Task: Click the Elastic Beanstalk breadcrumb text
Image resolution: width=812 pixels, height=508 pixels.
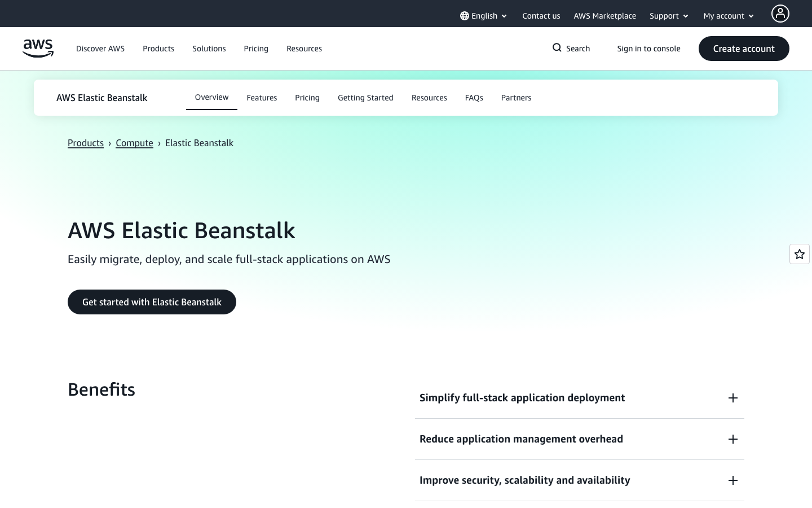Action: [199, 143]
